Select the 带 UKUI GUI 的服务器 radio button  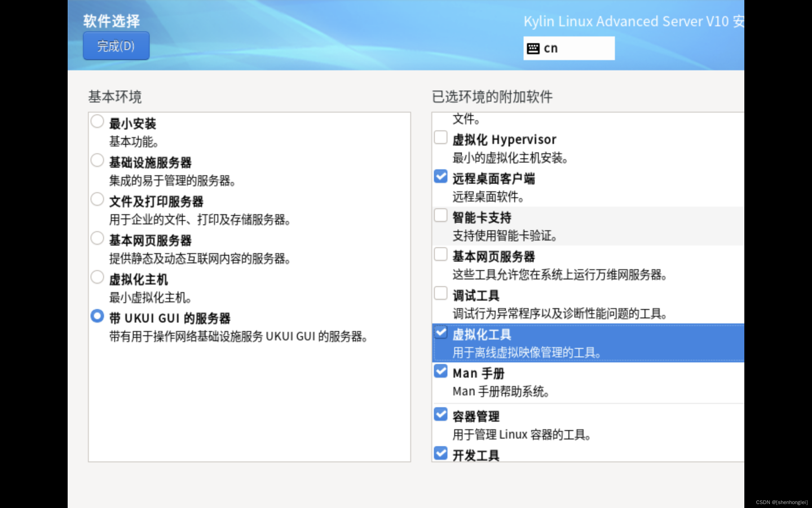coord(97,316)
